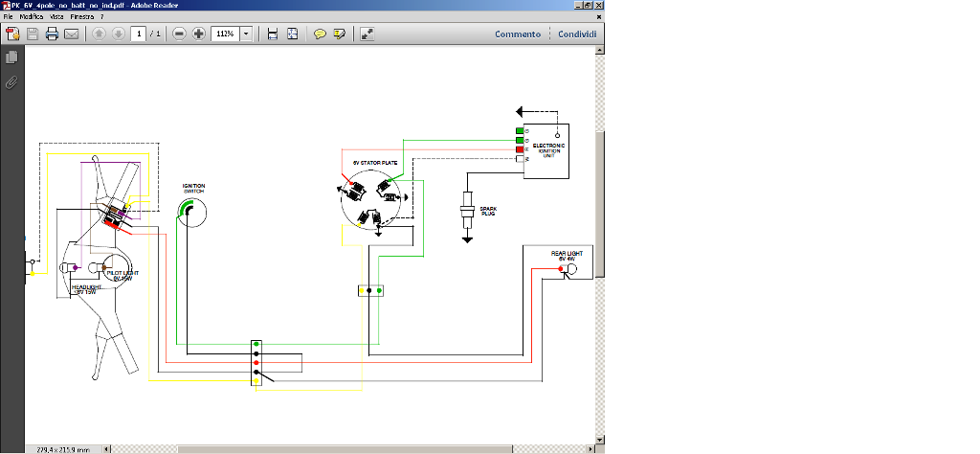Image resolution: width=980 pixels, height=454 pixels.
Task: Send the file with the email envelope icon
Action: [x=71, y=34]
